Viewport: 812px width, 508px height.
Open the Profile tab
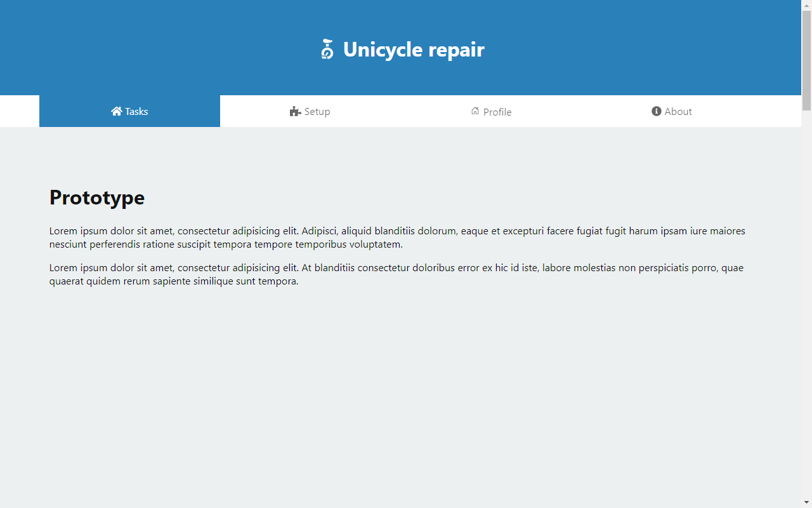(x=492, y=111)
